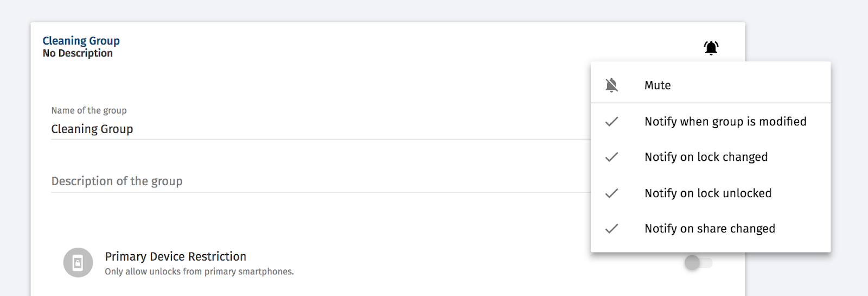This screenshot has height=296, width=868.
Task: Click the No Description subtitle text
Action: pyautogui.click(x=78, y=53)
